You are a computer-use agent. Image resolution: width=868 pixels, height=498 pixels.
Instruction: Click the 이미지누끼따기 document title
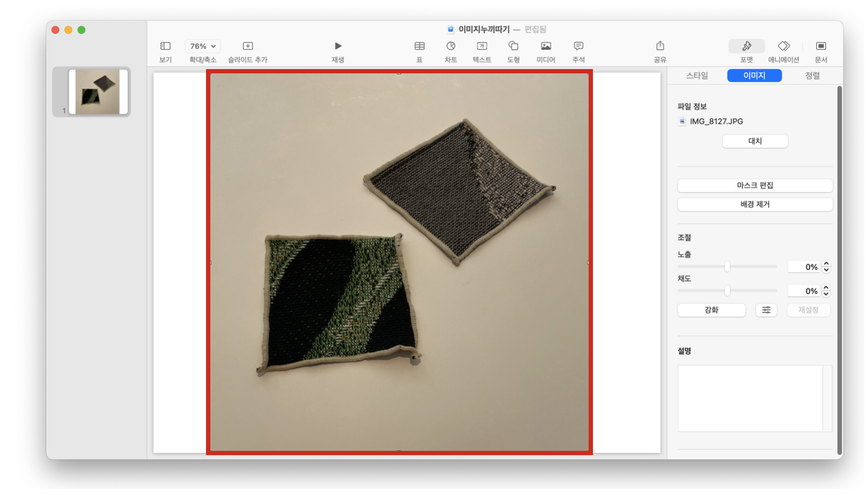[x=484, y=29]
